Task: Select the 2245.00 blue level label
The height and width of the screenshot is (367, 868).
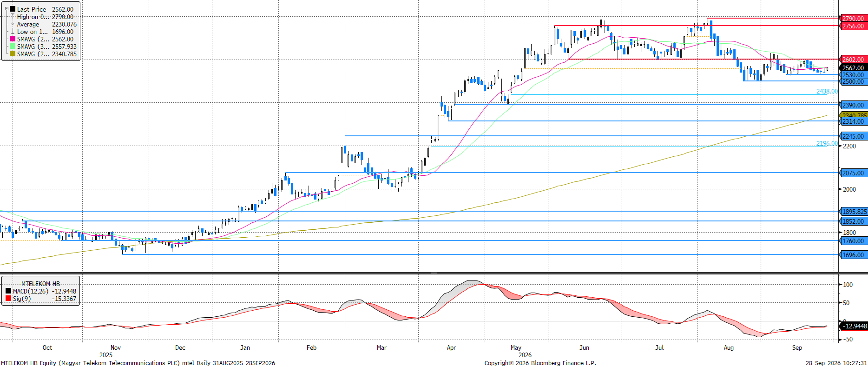Action: [854, 136]
